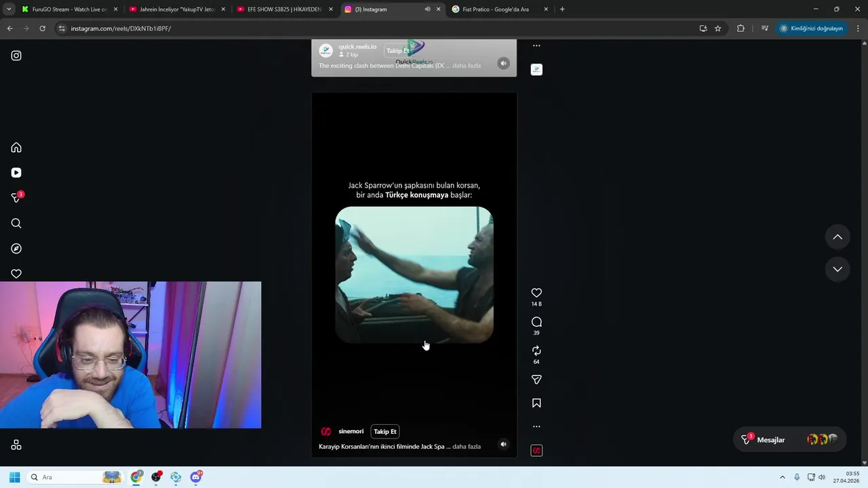Open Search icon in sidebar
The height and width of the screenshot is (488, 868).
16,224
